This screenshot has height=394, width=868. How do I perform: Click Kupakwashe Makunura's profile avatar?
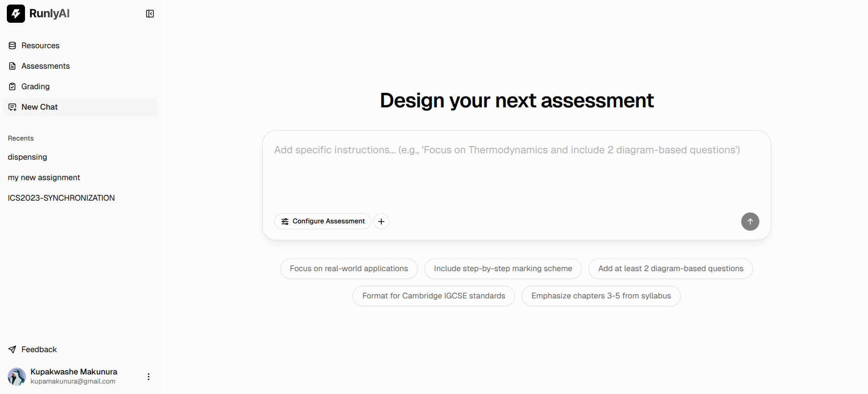[x=16, y=376]
